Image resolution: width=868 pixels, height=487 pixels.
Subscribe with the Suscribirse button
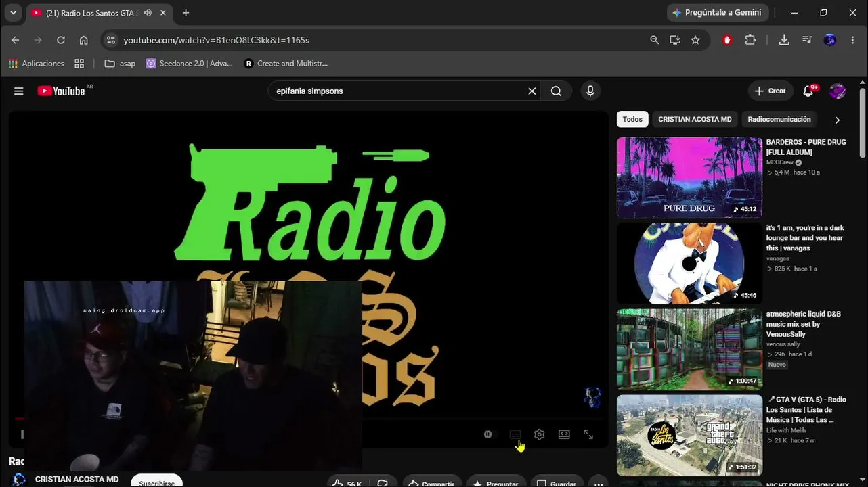[156, 482]
